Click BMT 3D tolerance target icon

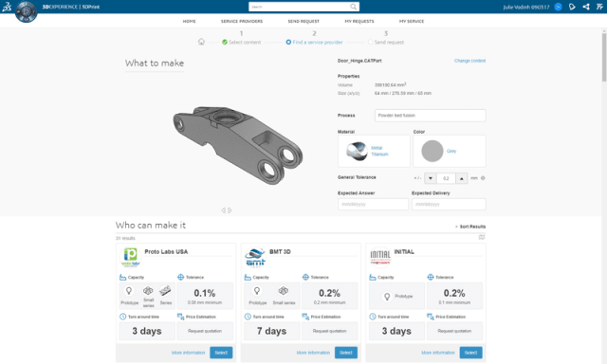pyautogui.click(x=305, y=277)
